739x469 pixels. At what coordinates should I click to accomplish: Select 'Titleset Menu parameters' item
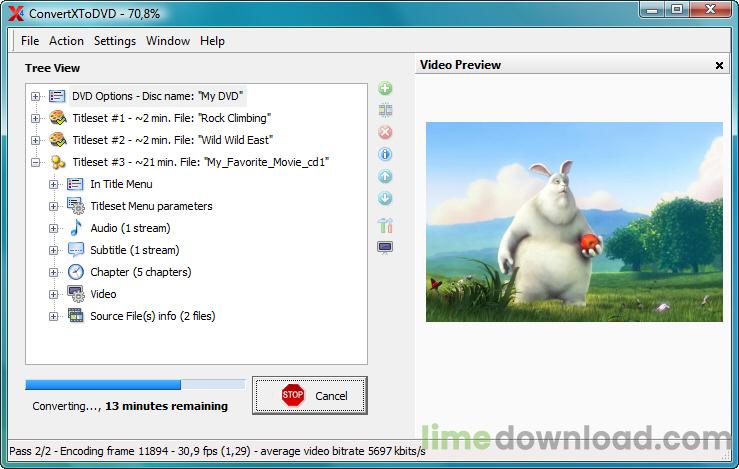(151, 206)
